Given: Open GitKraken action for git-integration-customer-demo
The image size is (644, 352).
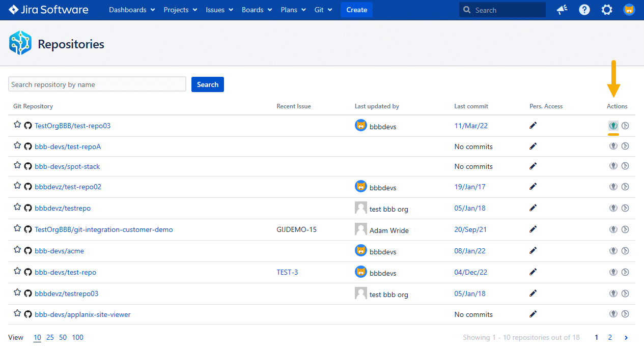Looking at the screenshot, I should pyautogui.click(x=613, y=229).
